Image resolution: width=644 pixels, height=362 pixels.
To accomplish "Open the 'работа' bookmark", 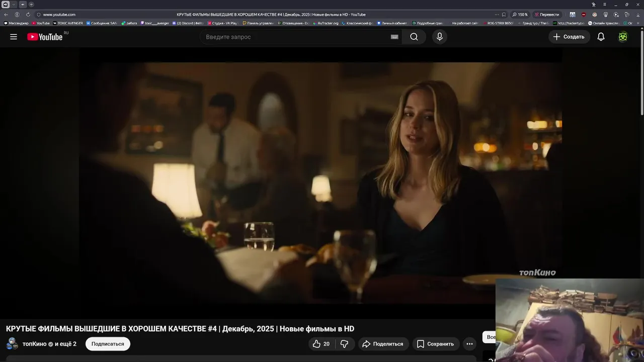I will point(129,23).
